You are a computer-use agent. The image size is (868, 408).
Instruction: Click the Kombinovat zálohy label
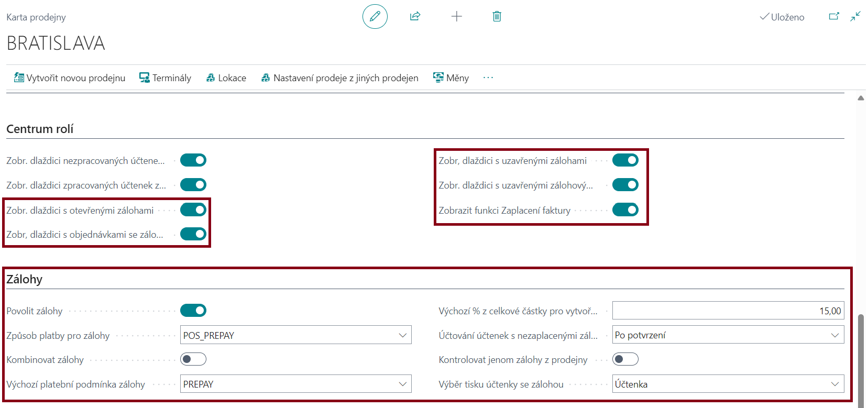45,360
